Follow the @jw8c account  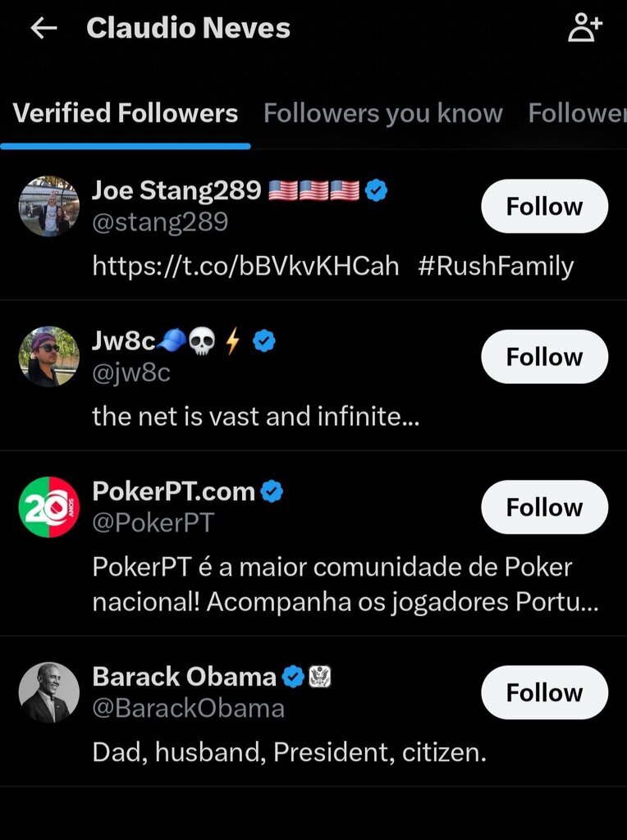tap(544, 356)
